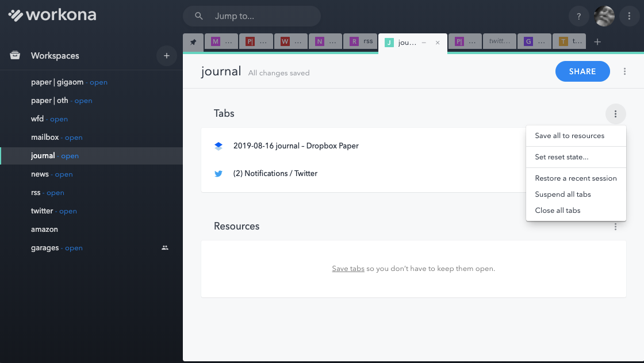Switch to the W workspace tab
The image size is (644, 363).
291,41
